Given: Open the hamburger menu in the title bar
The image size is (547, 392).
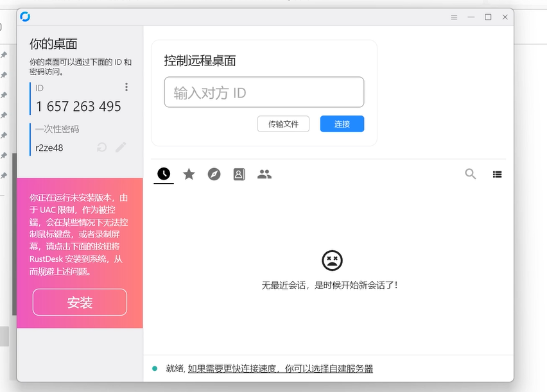Looking at the screenshot, I should click(455, 17).
